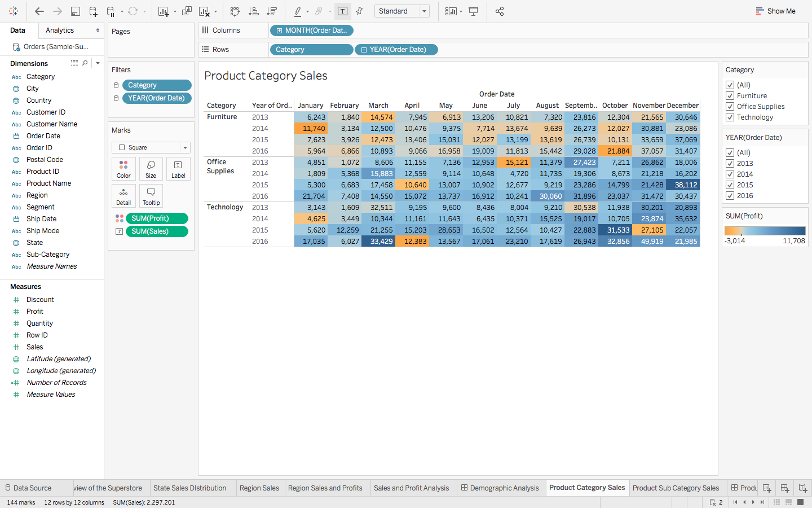Open the Region Sales sheet tab
Screen dimensions: 812x508
coord(259,488)
